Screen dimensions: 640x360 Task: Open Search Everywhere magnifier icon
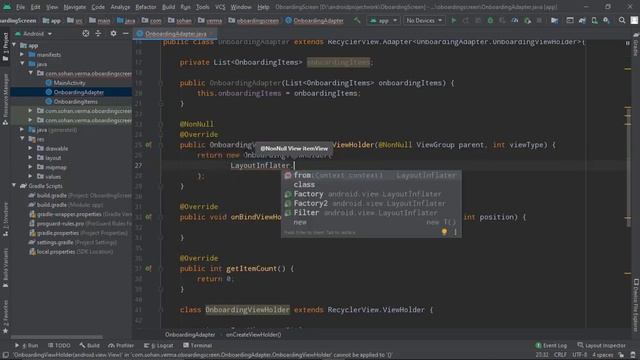(x=622, y=20)
